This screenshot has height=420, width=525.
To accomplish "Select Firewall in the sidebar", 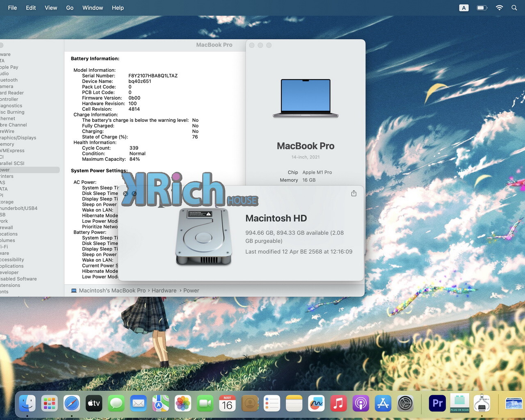I will pos(7,228).
